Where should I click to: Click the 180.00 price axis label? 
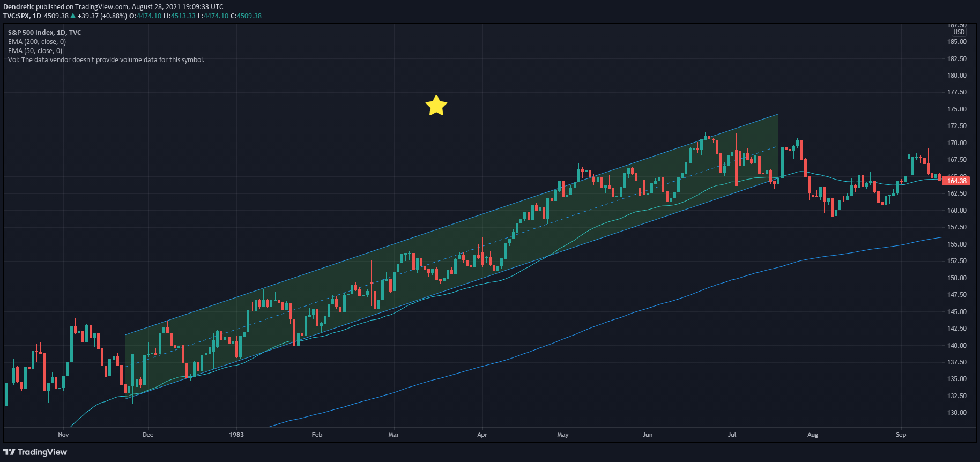click(x=957, y=76)
